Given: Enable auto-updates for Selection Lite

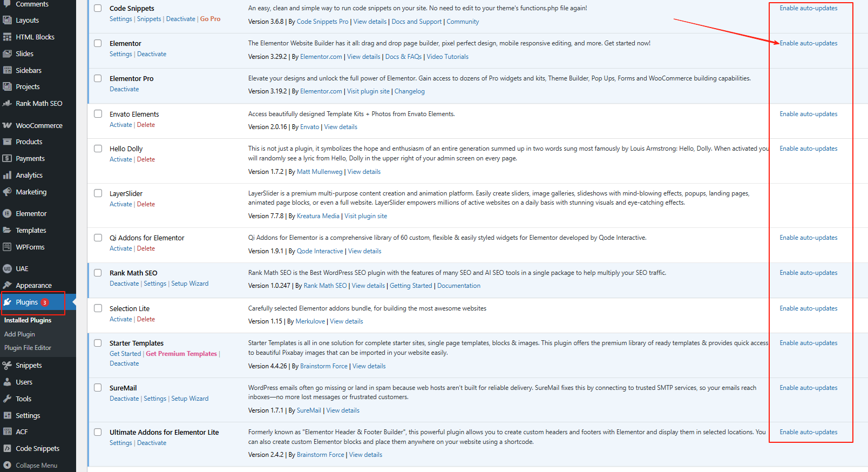Looking at the screenshot, I should (809, 308).
